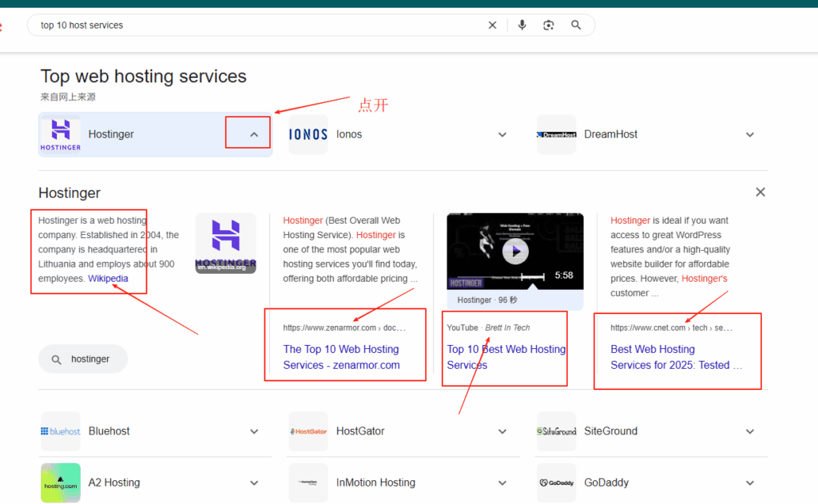The image size is (818, 504).
Task: Expand the SiteGround chevron
Action: [749, 431]
